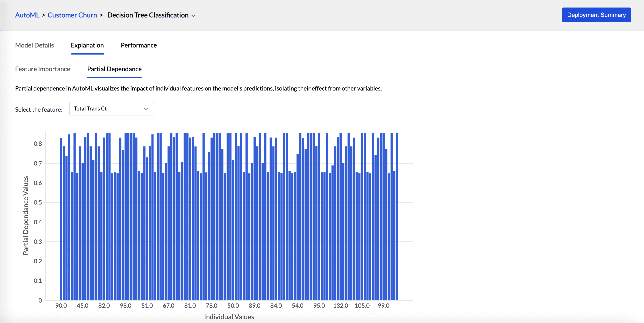This screenshot has height=323, width=644.
Task: Click the x-axis label 95.0
Action: coord(319,306)
